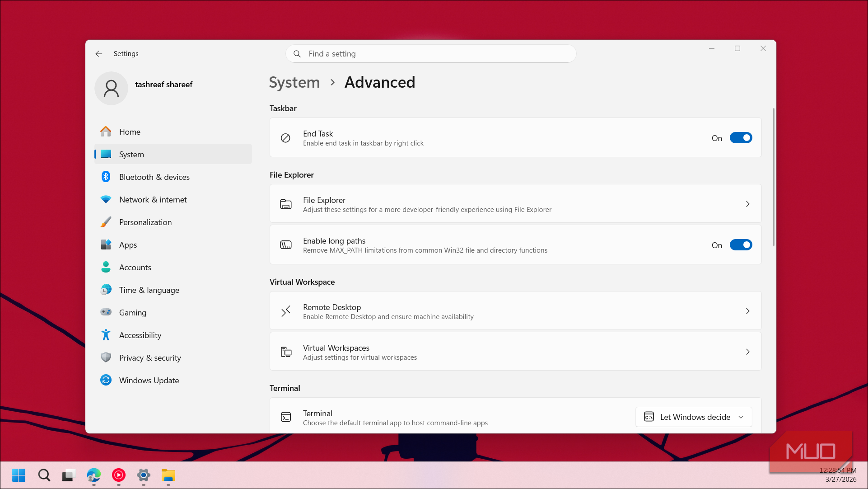
Task: Open Accessibility settings
Action: (x=173, y=335)
